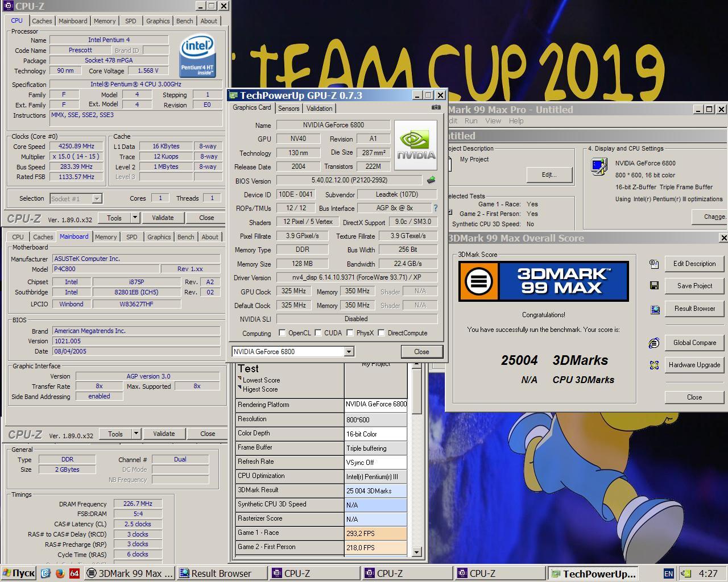Click the NVIDIA tray icon near the clock
Image resolution: width=728 pixels, height=582 pixels.
(x=686, y=573)
